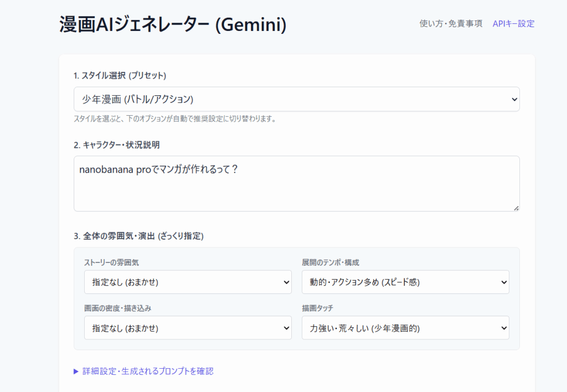Viewport: 567px width, 392px height.
Task: Expand 詳細設定・生成されるプロンプトを確認 section
Action: click(x=147, y=371)
